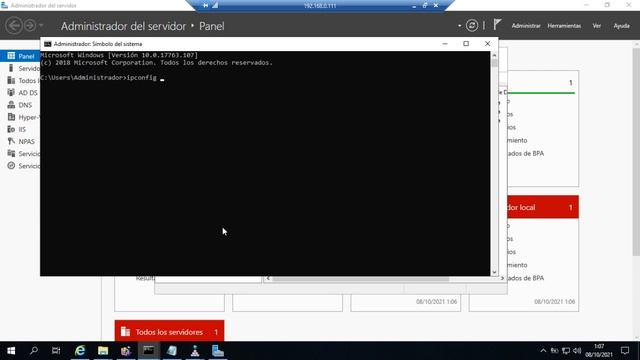640x360 pixels.
Task: Open the Windows Start menu
Action: tap(11, 351)
